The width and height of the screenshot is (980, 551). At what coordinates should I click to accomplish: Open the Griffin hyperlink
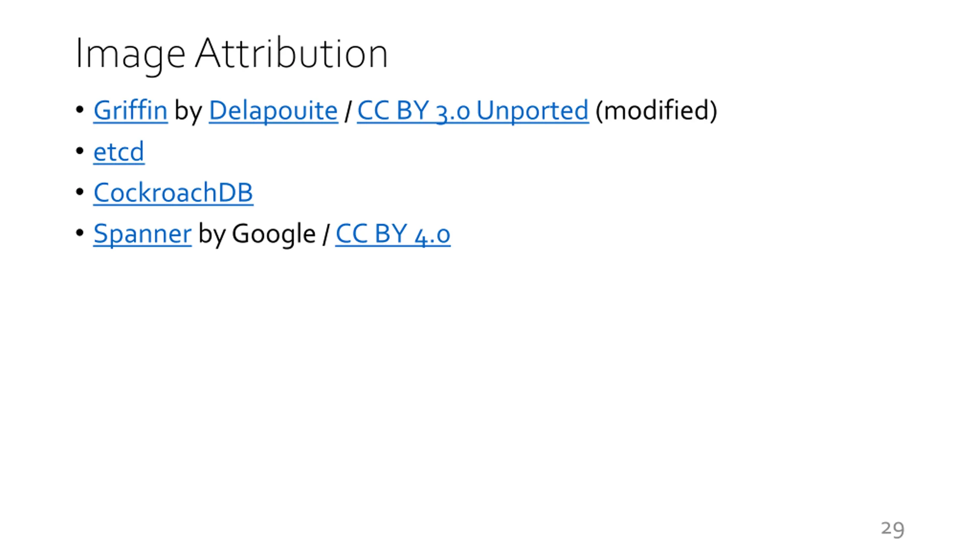coord(131,111)
